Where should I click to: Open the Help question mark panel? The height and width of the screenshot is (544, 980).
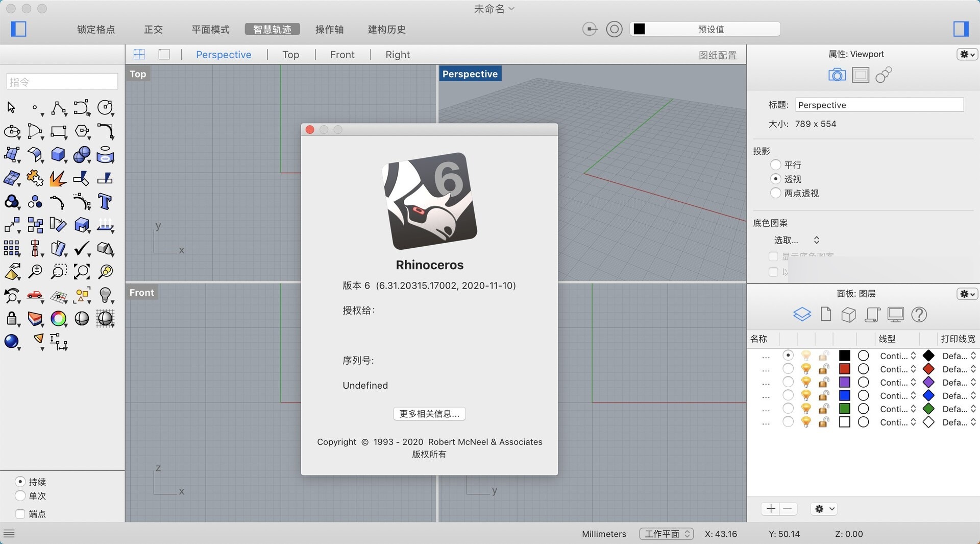click(x=919, y=314)
